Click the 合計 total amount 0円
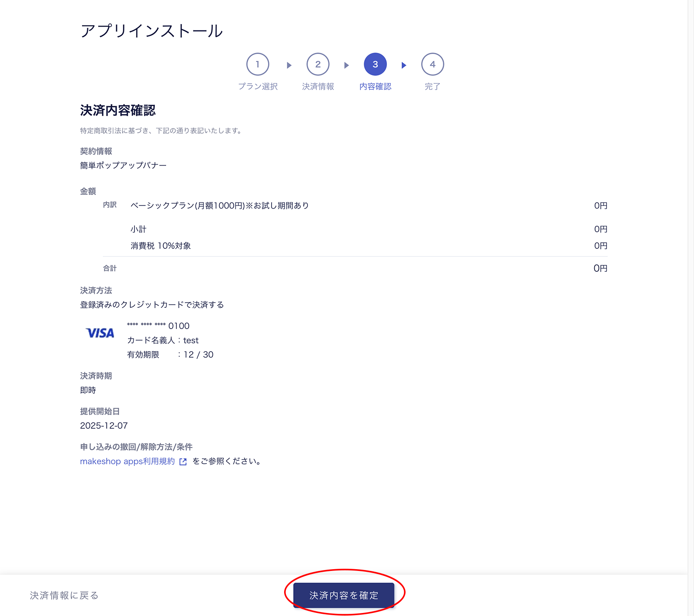 pyautogui.click(x=600, y=268)
